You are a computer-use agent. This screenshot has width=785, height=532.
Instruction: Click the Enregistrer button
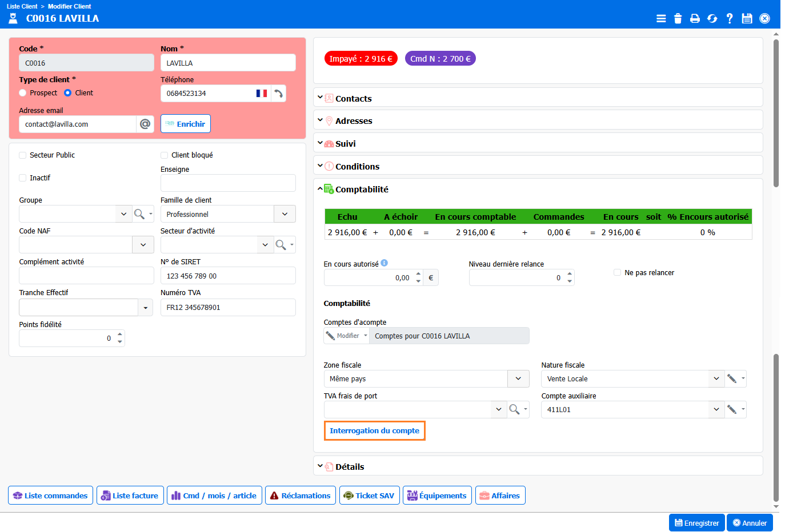696,523
